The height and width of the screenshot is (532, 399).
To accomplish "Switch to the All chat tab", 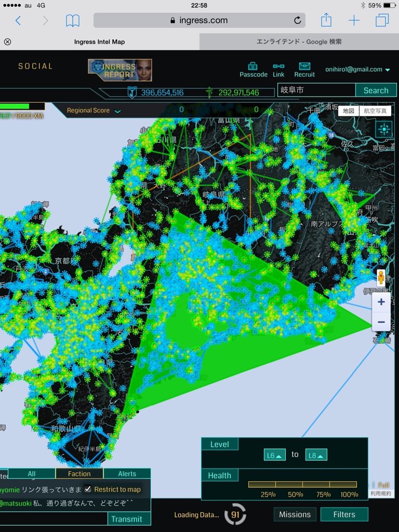I will point(32,474).
